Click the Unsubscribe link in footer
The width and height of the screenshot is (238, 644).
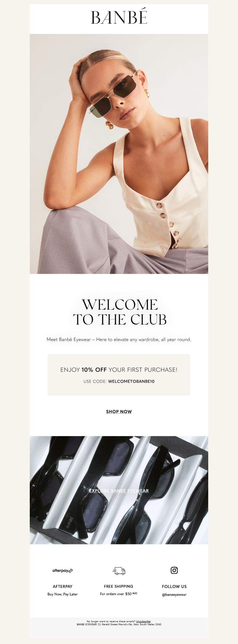143,621
